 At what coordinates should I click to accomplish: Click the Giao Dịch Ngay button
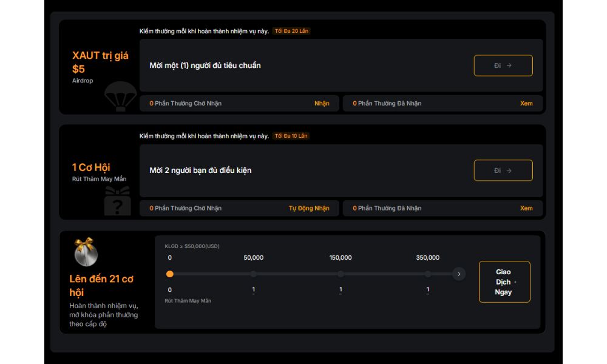[x=504, y=282]
